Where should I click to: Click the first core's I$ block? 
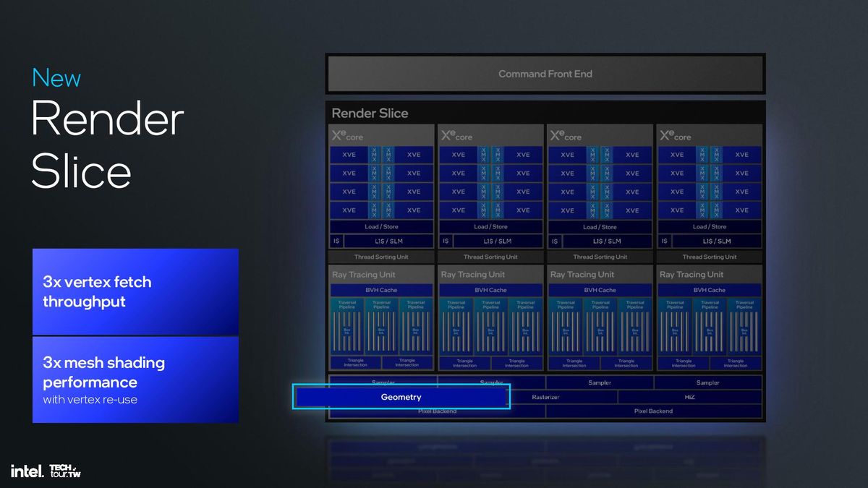[x=336, y=241]
